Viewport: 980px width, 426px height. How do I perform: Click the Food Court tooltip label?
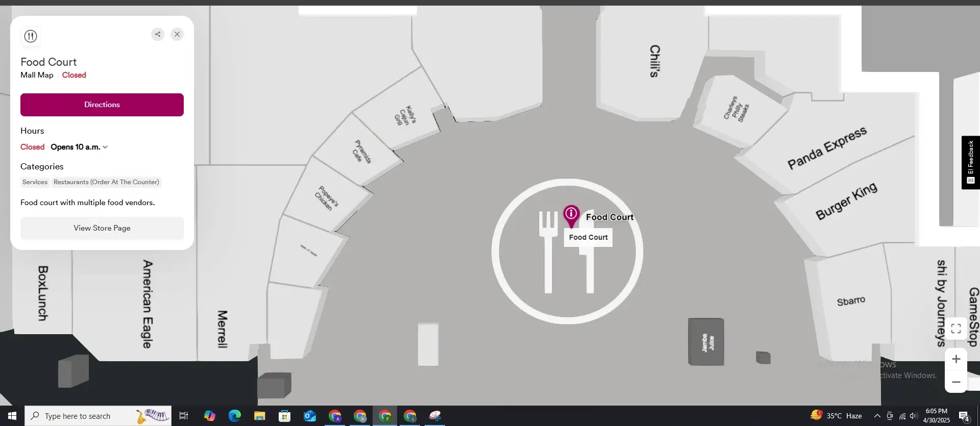point(588,237)
